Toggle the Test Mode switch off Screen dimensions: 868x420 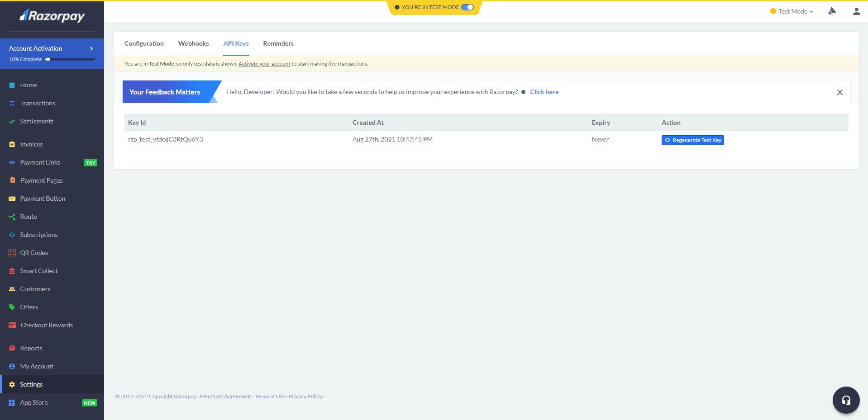pyautogui.click(x=467, y=7)
